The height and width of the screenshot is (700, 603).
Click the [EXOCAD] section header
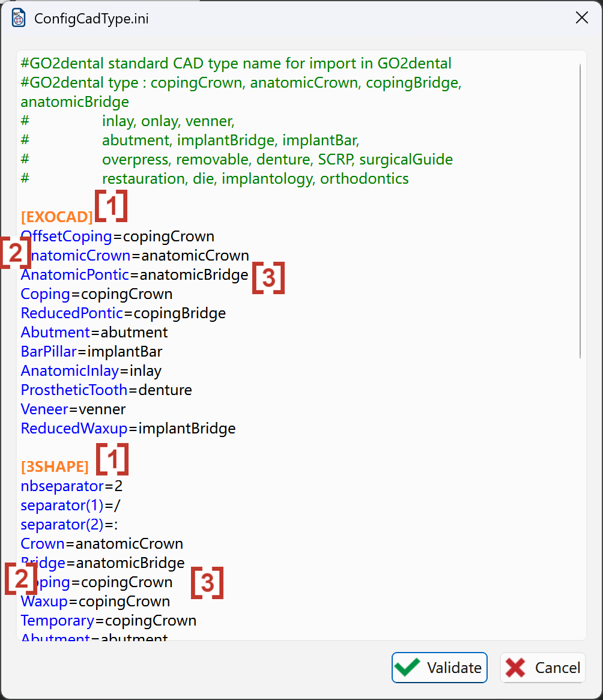pyautogui.click(x=56, y=217)
